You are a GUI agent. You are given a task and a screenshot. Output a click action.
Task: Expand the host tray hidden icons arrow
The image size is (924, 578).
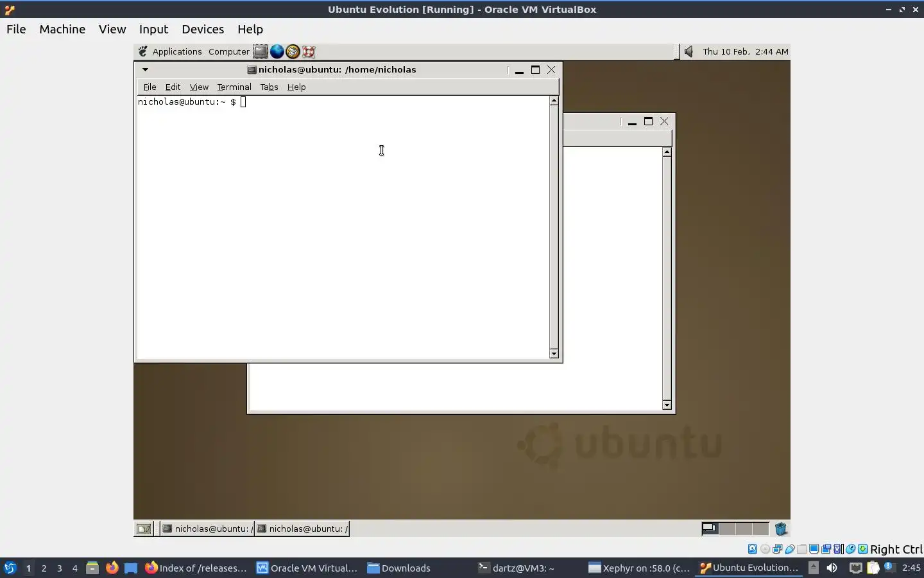[813, 568]
